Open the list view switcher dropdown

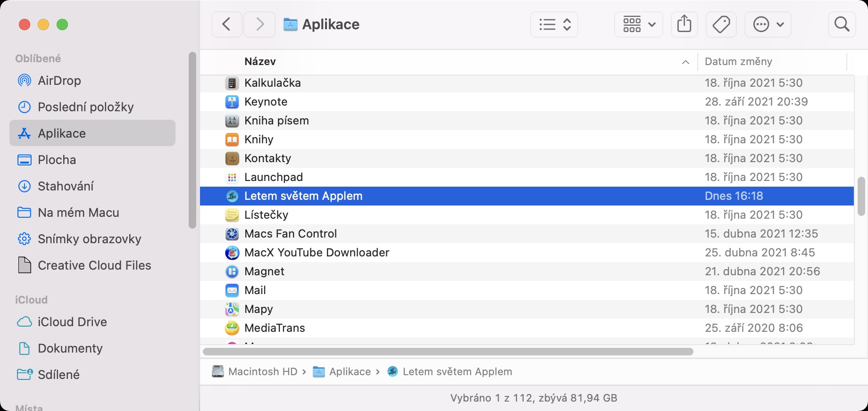(x=554, y=24)
